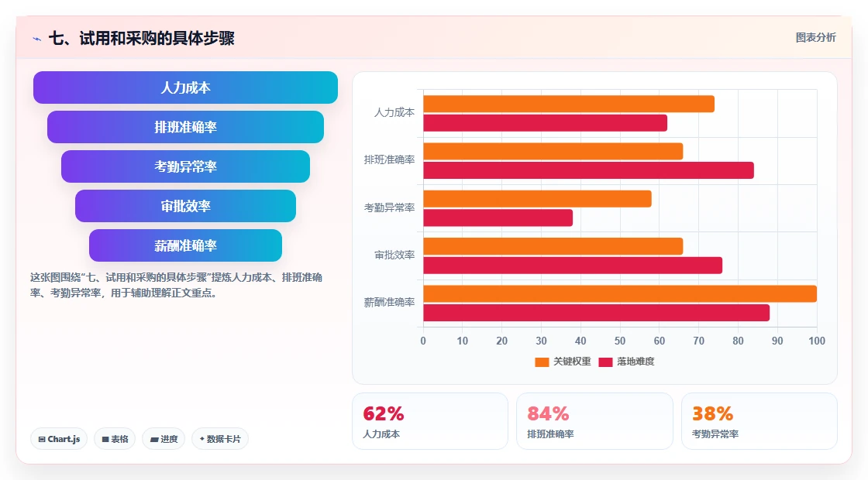Click the 100 tick on the x-axis

[817, 341]
